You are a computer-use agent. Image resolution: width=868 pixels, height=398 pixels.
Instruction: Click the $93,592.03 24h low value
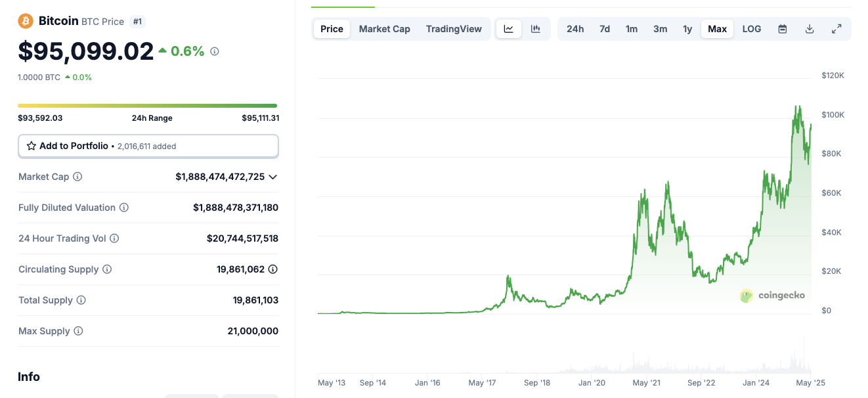[41, 118]
